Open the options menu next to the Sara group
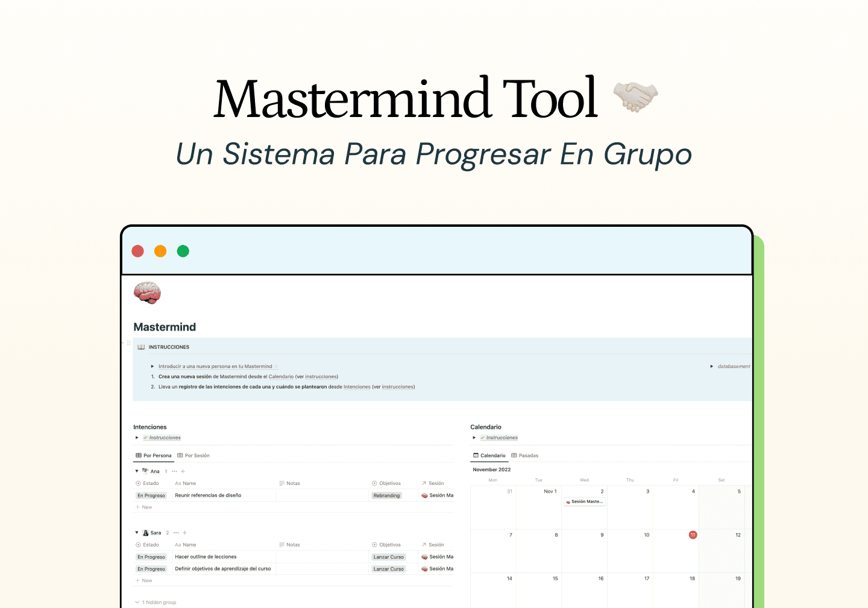The width and height of the screenshot is (868, 608). pos(176,533)
